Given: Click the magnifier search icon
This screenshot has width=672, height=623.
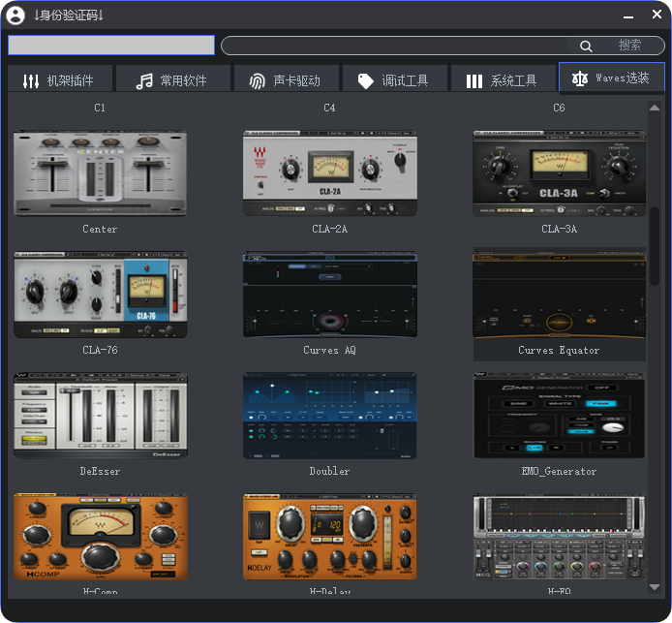Looking at the screenshot, I should point(586,46).
